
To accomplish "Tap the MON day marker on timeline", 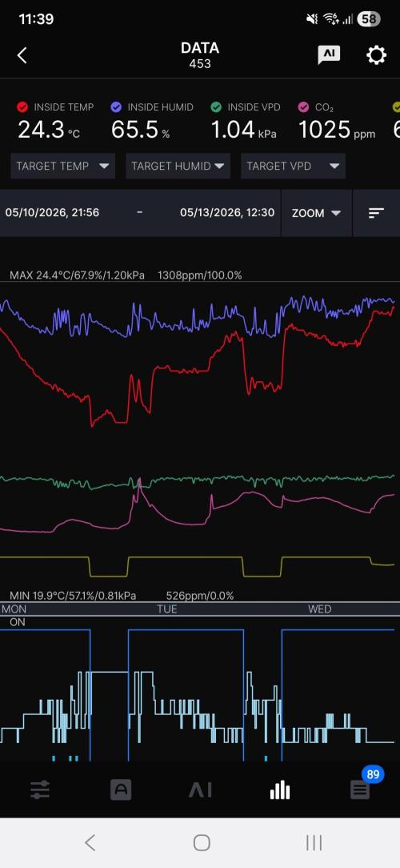I will pyautogui.click(x=14, y=609).
